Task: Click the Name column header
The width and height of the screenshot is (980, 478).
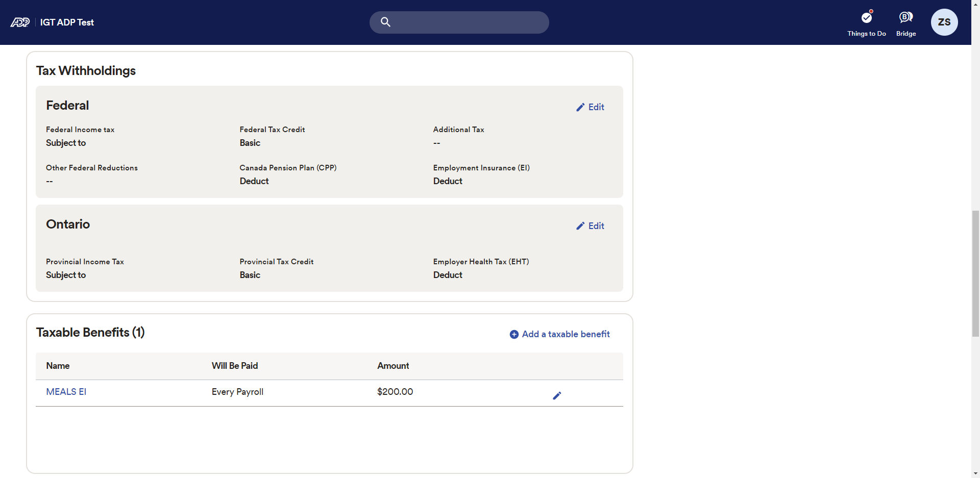Action: tap(58, 366)
